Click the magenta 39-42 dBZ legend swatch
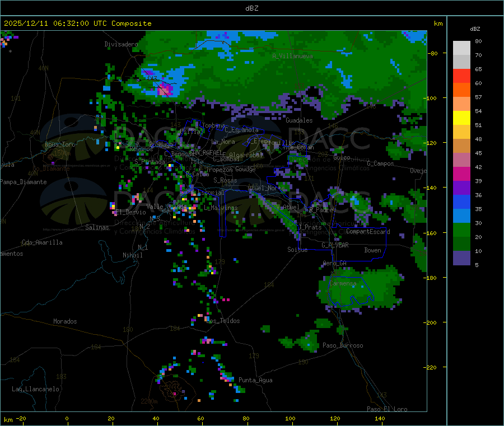The image size is (504, 426). click(461, 174)
